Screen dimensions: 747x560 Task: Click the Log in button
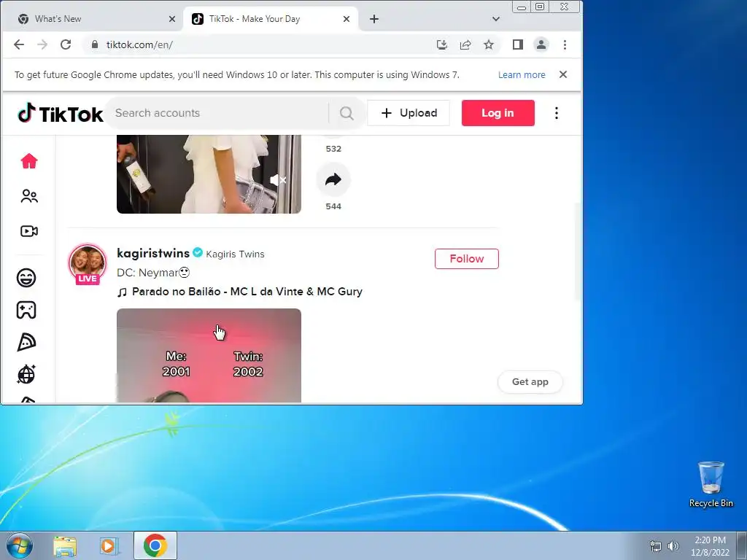pyautogui.click(x=498, y=113)
